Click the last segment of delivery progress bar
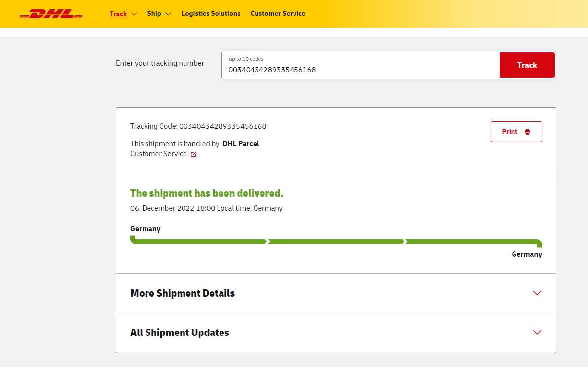Viewport: 588px width, 372px height. tap(471, 242)
